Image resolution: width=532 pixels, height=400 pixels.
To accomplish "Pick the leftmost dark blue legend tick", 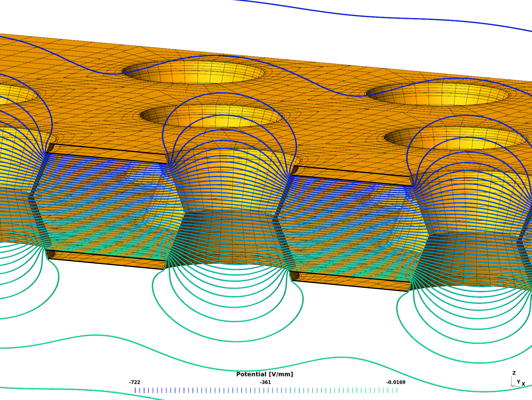I will point(135,390).
